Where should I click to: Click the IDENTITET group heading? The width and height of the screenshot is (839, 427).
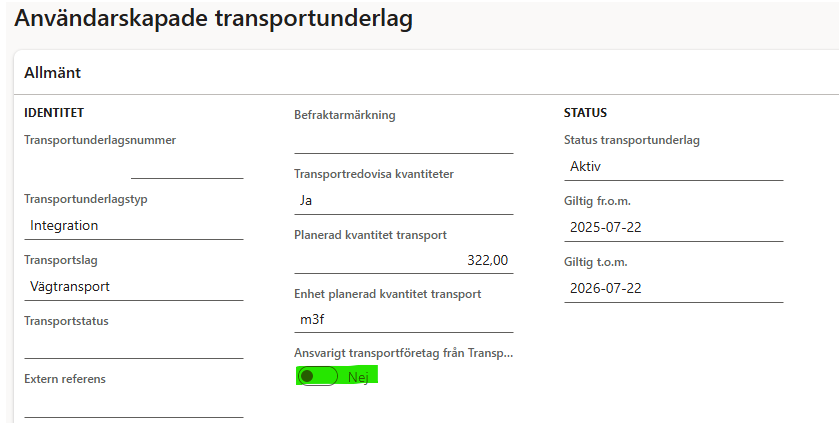53,113
